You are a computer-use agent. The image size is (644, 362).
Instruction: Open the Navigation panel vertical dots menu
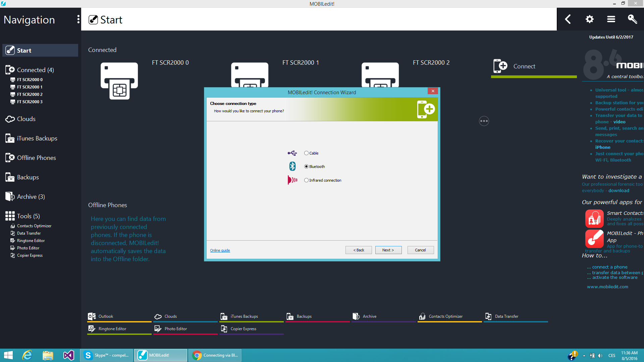pyautogui.click(x=78, y=19)
